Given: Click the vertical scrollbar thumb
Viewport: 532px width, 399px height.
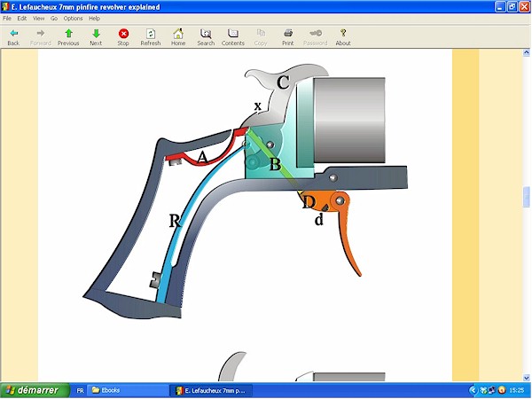Looking at the screenshot, I should pyautogui.click(x=526, y=197).
